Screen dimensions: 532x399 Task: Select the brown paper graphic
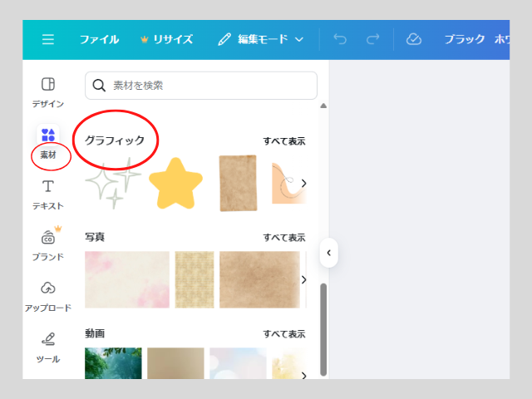tap(239, 183)
